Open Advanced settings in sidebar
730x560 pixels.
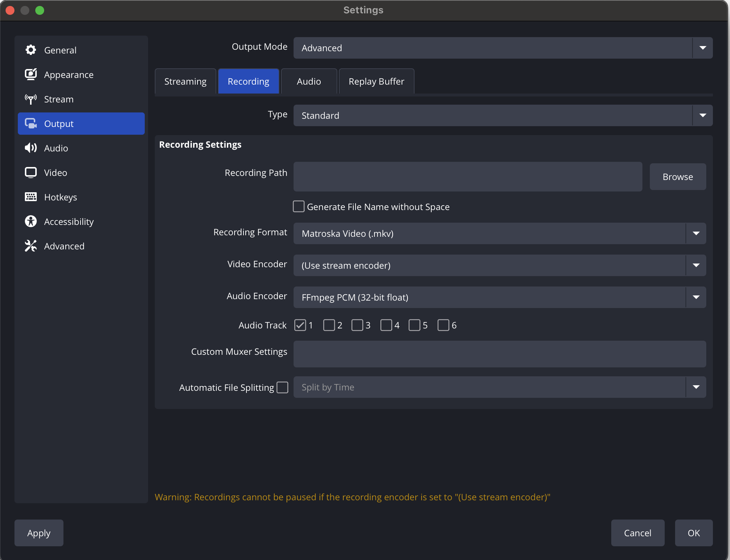pyautogui.click(x=81, y=246)
